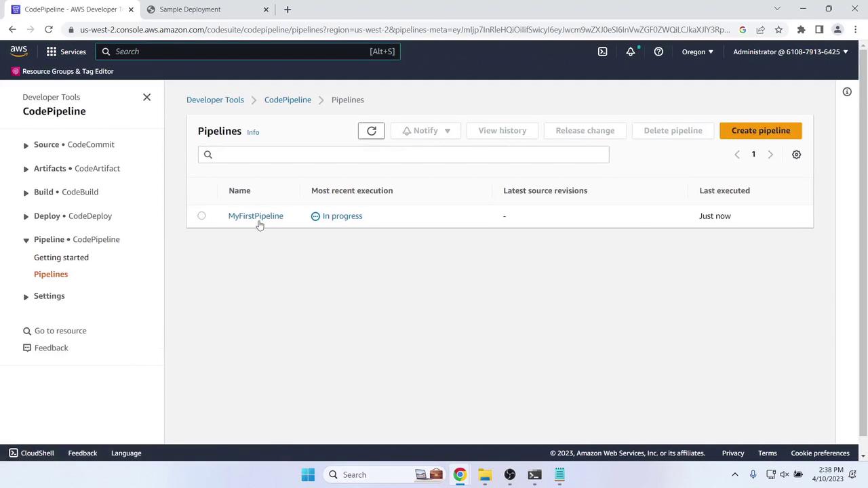868x488 pixels.
Task: Open the Pipelines Info link
Action: pyautogui.click(x=253, y=132)
